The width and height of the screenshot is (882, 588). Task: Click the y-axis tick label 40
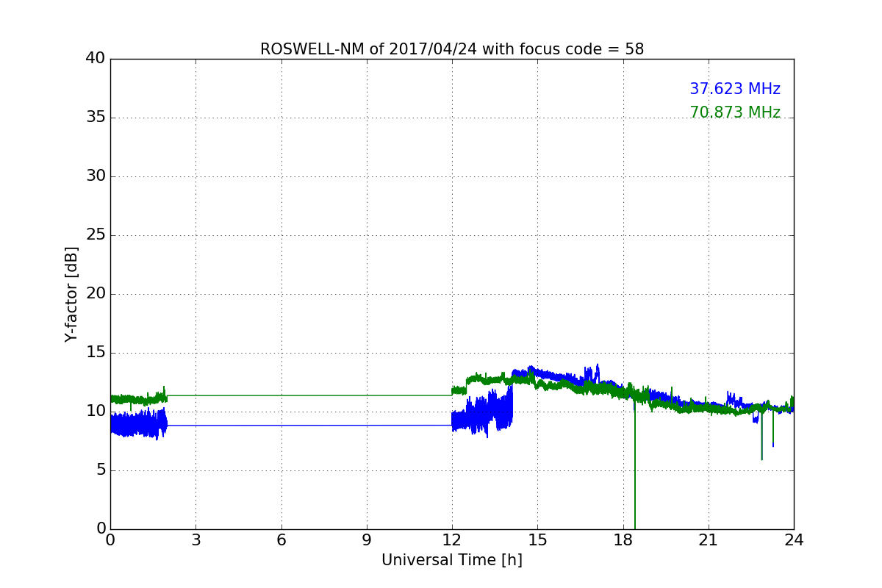[x=96, y=59]
